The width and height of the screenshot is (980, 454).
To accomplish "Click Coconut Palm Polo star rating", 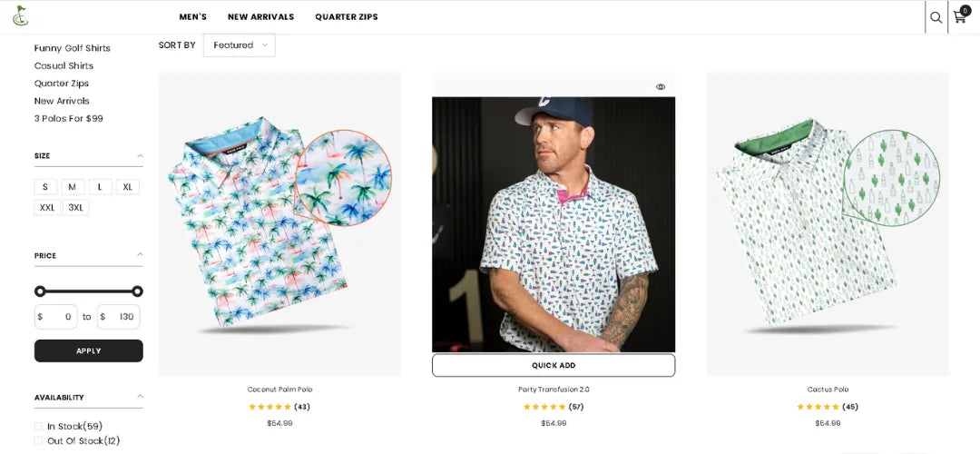I will pyautogui.click(x=270, y=407).
